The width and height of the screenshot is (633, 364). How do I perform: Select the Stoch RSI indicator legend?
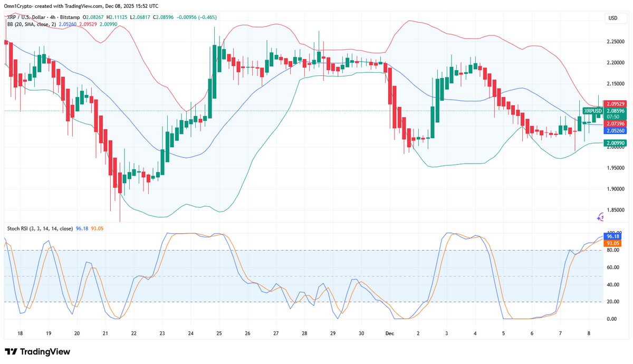[x=40, y=228]
